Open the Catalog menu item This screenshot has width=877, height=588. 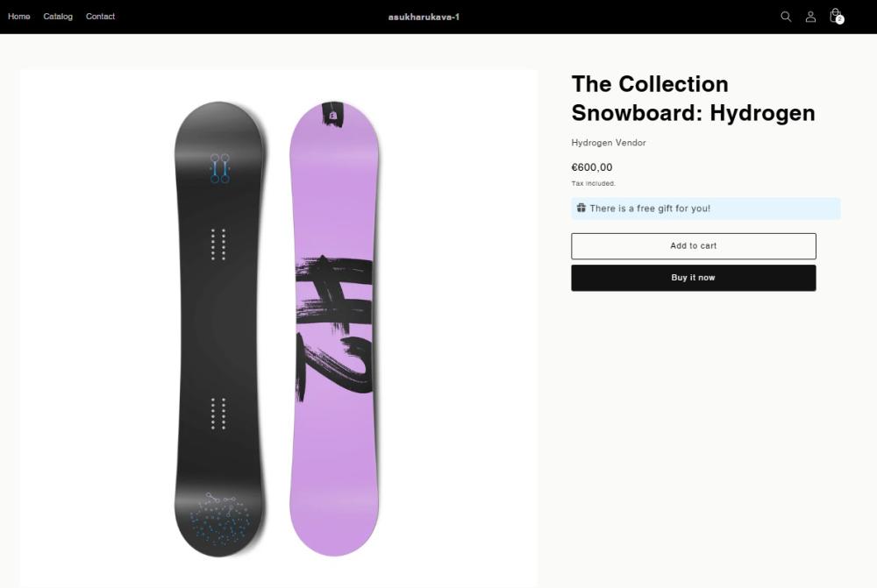(x=58, y=16)
